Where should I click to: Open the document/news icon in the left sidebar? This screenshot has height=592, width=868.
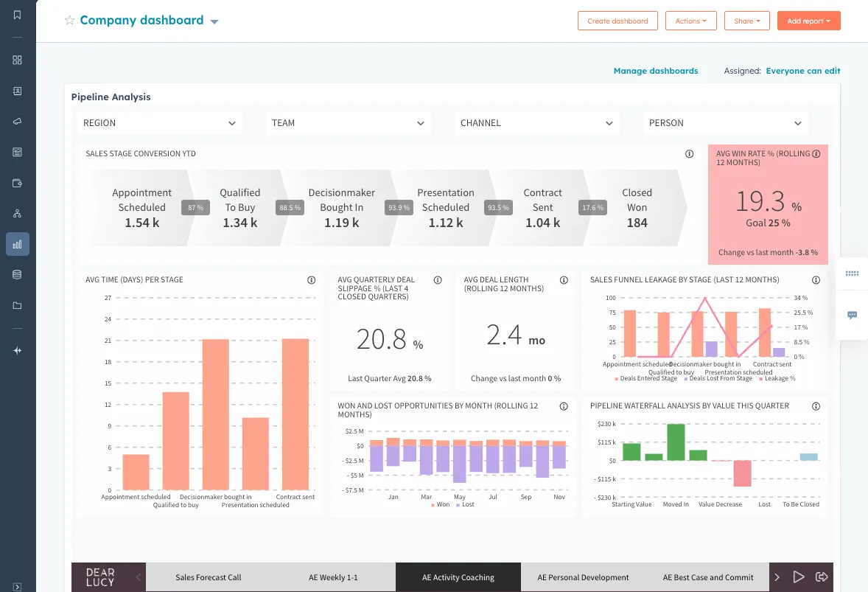17,151
